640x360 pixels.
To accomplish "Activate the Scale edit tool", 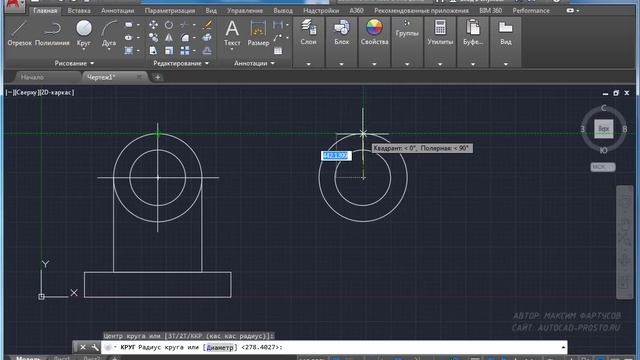I will pos(169,51).
